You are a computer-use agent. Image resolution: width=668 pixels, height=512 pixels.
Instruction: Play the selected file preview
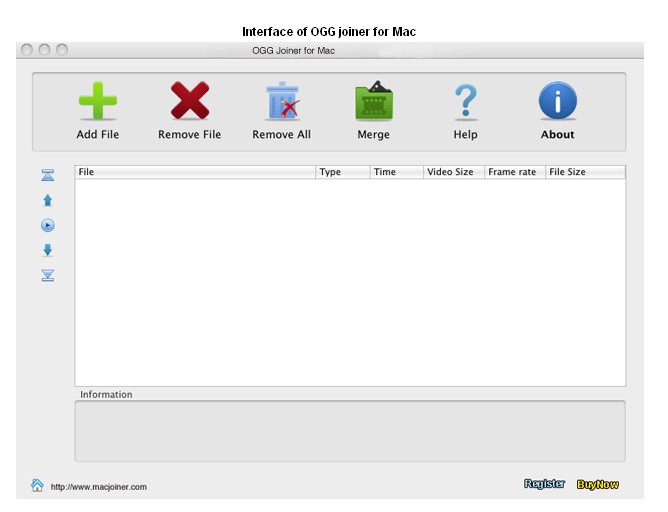48,225
